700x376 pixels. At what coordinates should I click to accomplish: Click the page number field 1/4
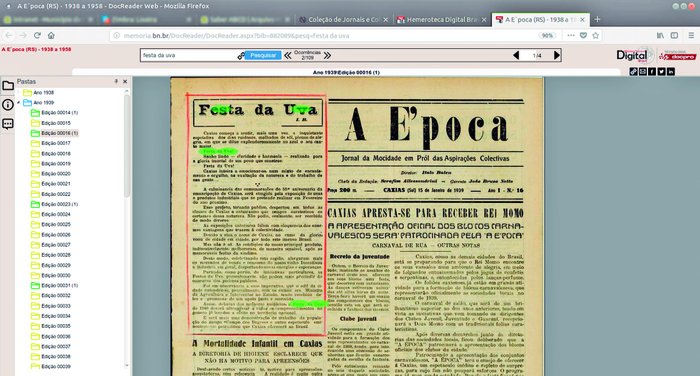pyautogui.click(x=537, y=55)
